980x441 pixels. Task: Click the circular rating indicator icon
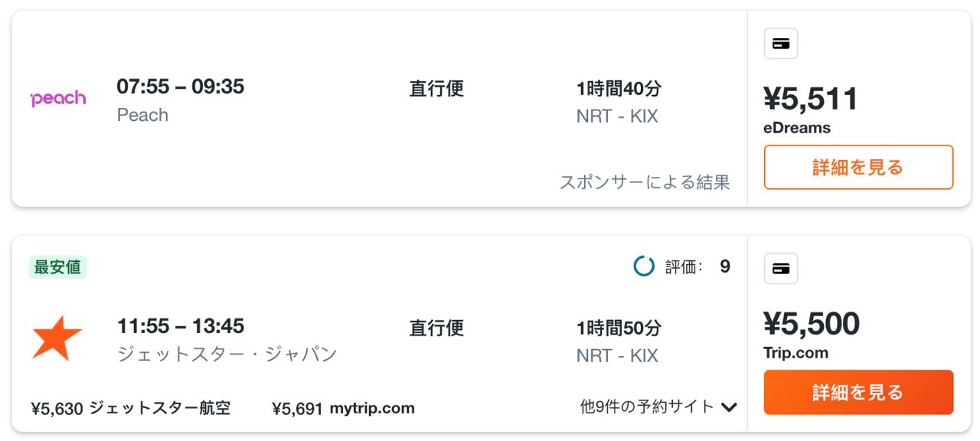[x=644, y=266]
